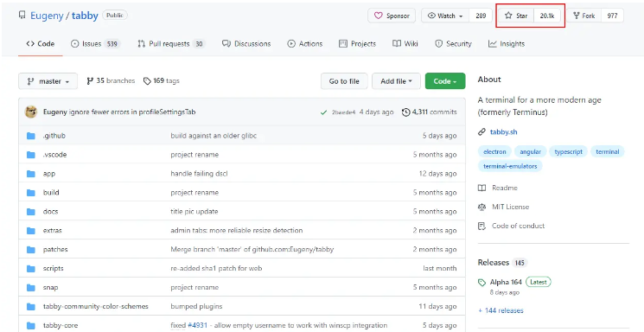
Task: Click the Sponsor button
Action: 392,16
